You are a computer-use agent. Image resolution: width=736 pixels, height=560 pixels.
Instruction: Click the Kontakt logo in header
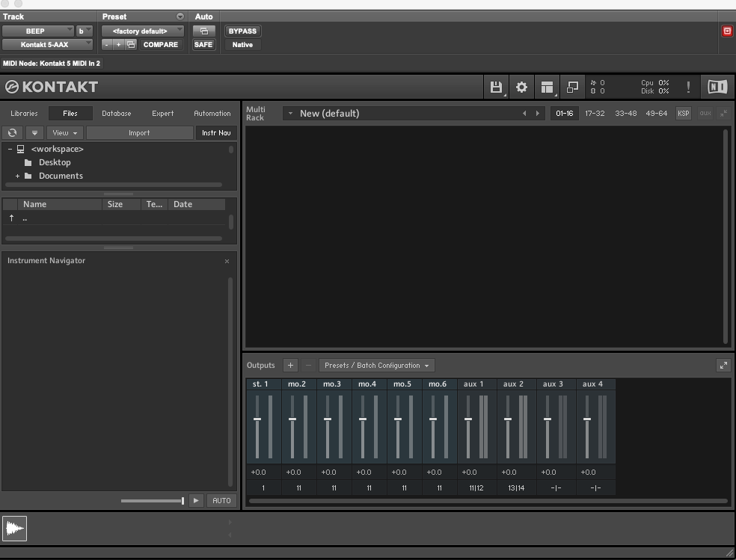coord(52,87)
